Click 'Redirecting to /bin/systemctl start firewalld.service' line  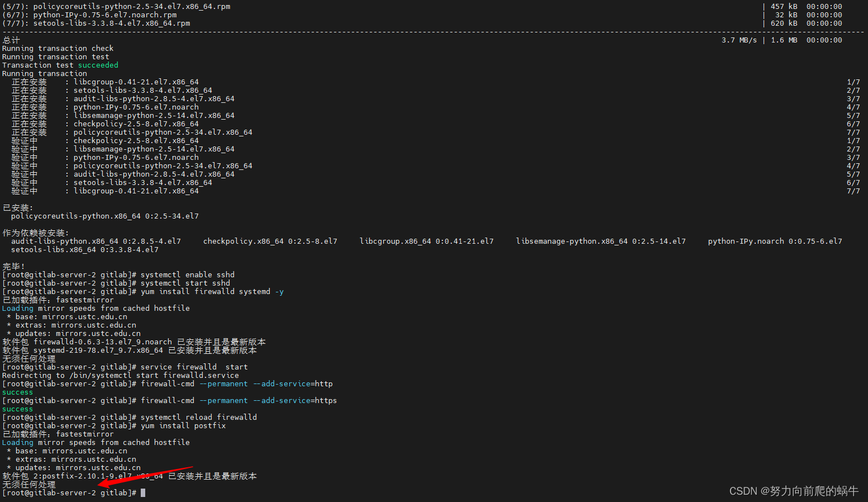click(x=121, y=376)
